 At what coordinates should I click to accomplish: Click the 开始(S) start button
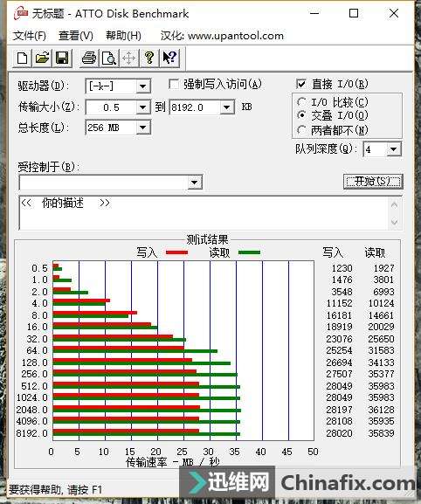[x=373, y=182]
